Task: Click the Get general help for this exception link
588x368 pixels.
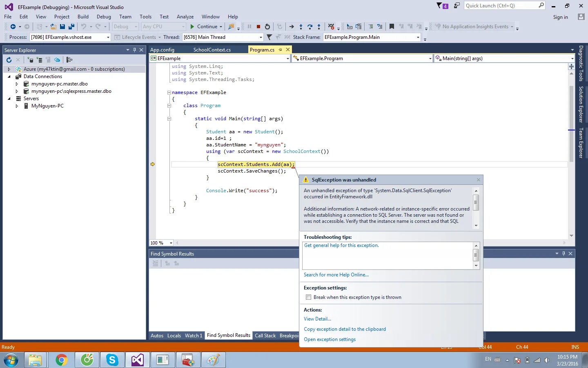Action: (x=341, y=245)
